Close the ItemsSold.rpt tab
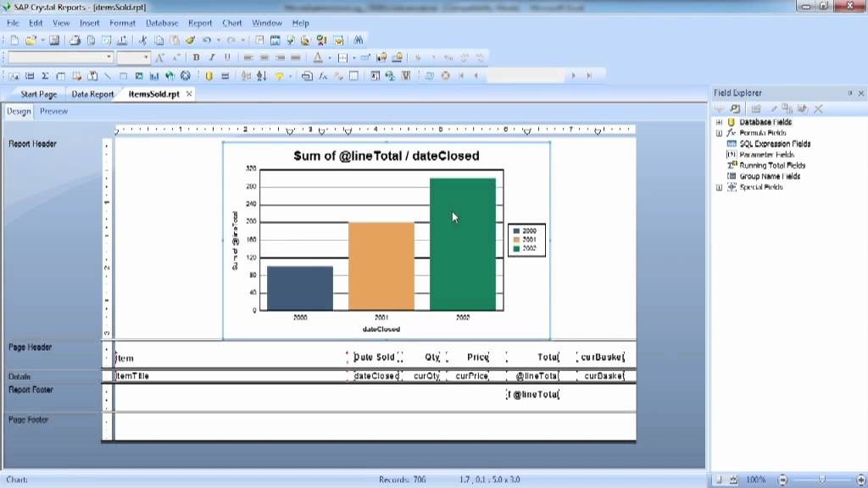Viewport: 868px width, 488px height. pyautogui.click(x=189, y=94)
